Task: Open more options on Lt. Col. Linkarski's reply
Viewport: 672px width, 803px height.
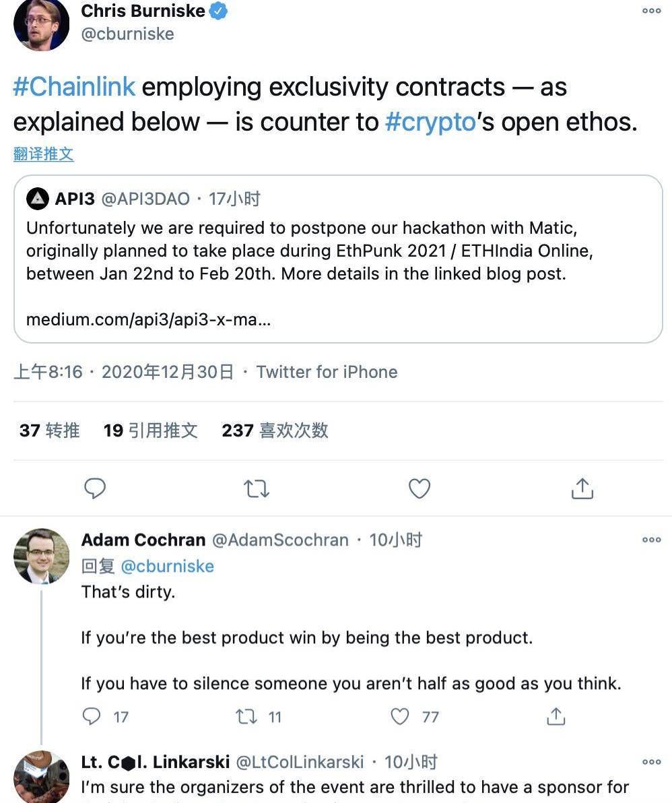Action: (652, 762)
